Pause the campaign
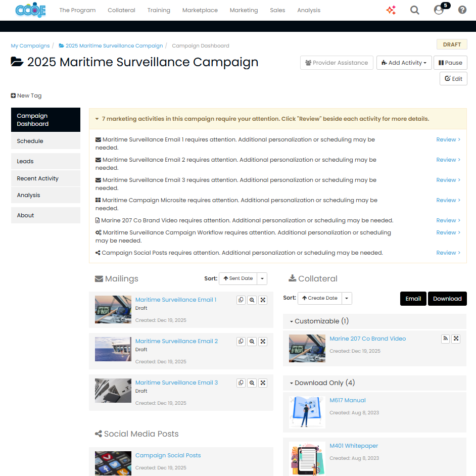This screenshot has height=476, width=476. coord(450,63)
